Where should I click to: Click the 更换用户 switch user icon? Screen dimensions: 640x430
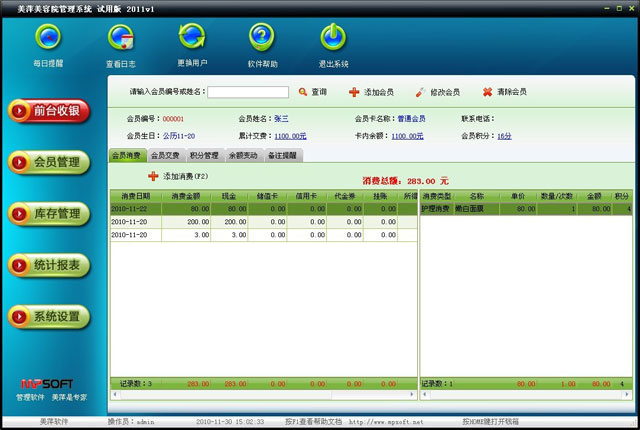(192, 38)
